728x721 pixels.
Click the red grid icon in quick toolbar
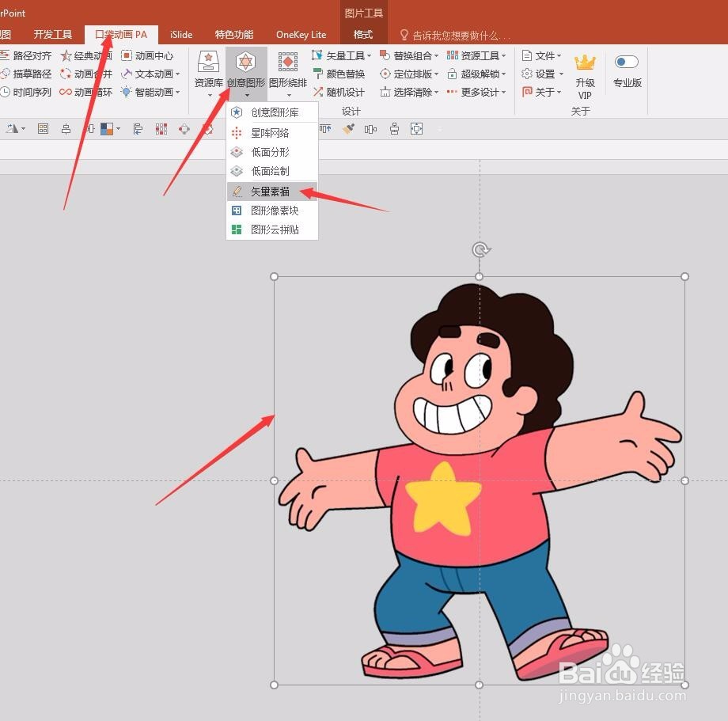tap(161, 129)
